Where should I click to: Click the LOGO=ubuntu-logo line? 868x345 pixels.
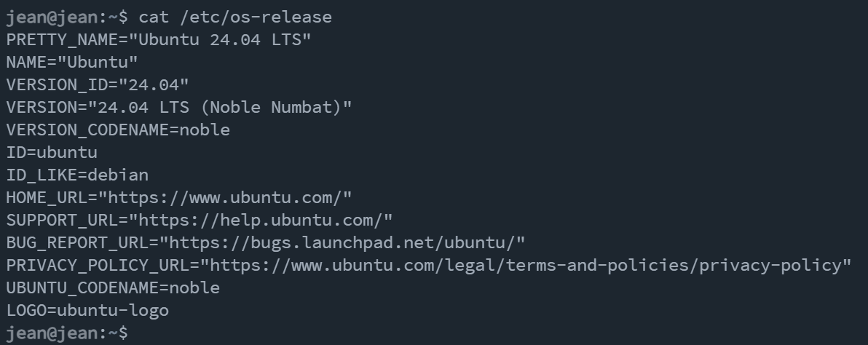coord(87,311)
